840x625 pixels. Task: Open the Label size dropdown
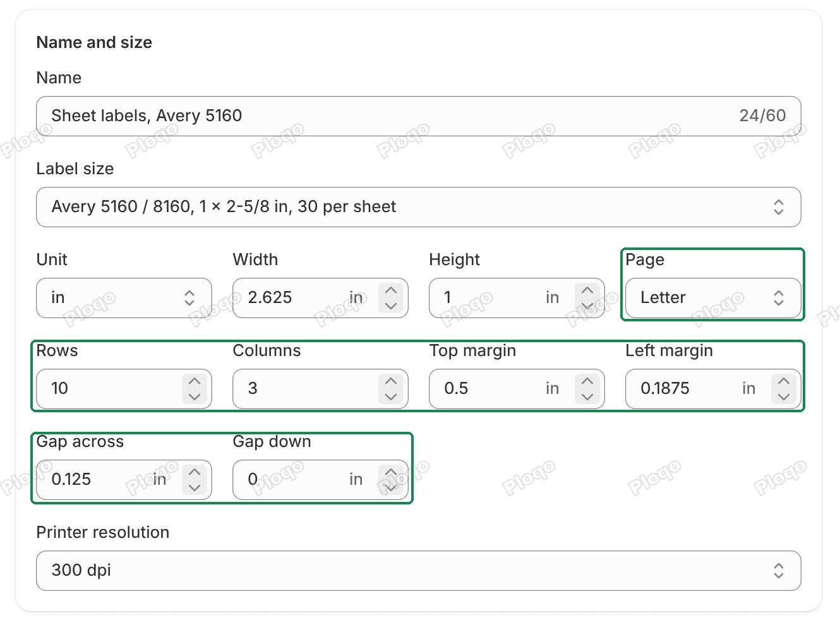click(x=418, y=207)
